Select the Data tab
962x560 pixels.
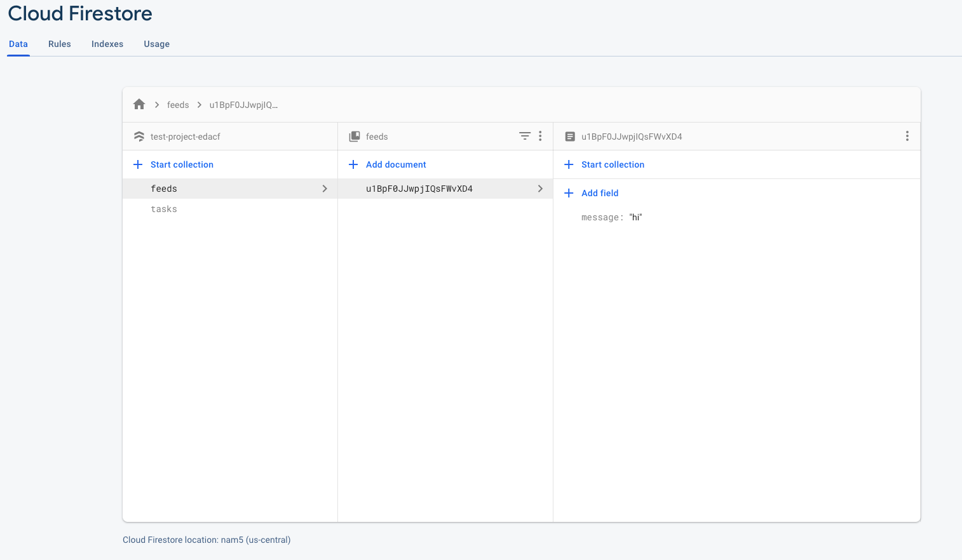(18, 44)
